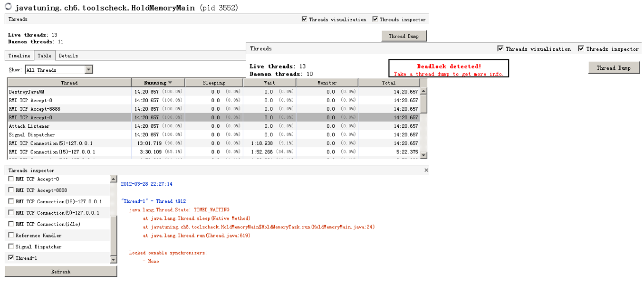This screenshot has width=644, height=284.
Task: Click the Refresh button
Action: click(x=61, y=272)
